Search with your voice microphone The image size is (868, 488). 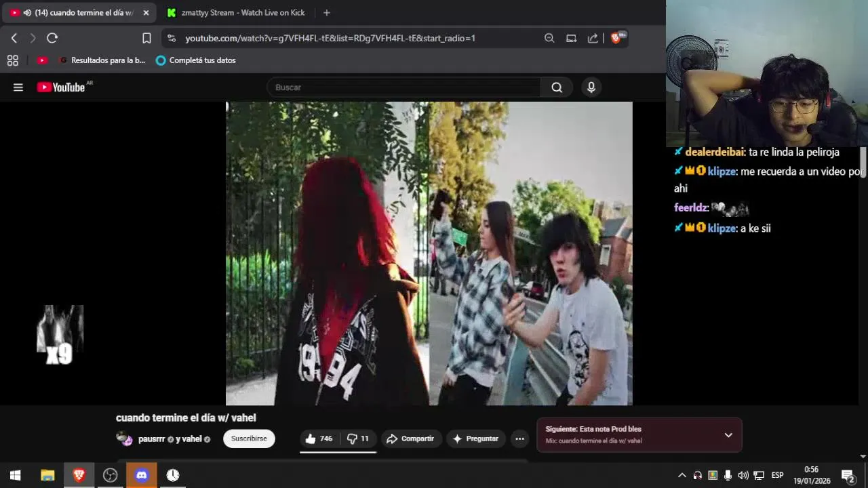click(x=591, y=87)
